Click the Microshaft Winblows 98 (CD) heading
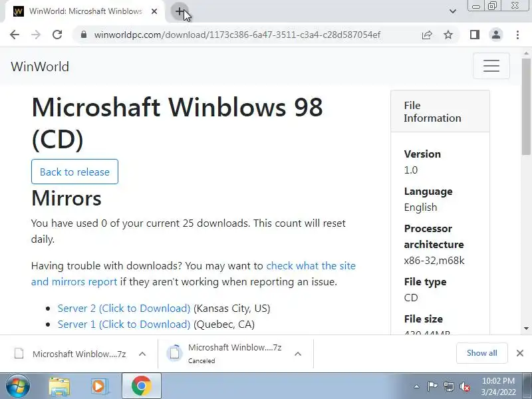This screenshot has width=532, height=399. tap(177, 123)
